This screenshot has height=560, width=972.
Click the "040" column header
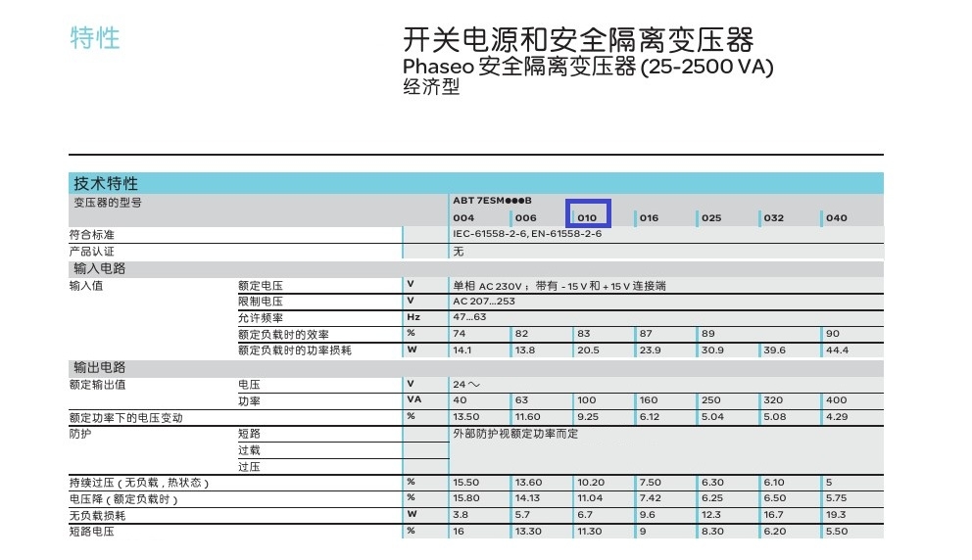836,218
